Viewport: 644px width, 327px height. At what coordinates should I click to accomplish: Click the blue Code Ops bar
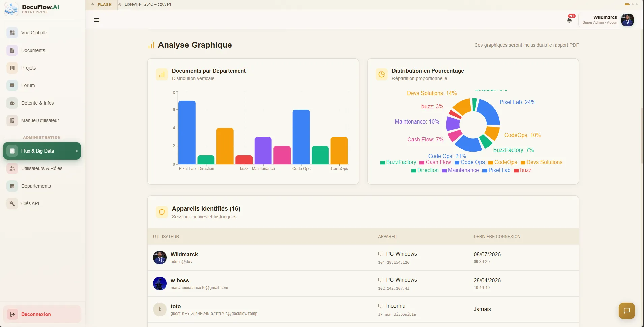pyautogui.click(x=301, y=137)
